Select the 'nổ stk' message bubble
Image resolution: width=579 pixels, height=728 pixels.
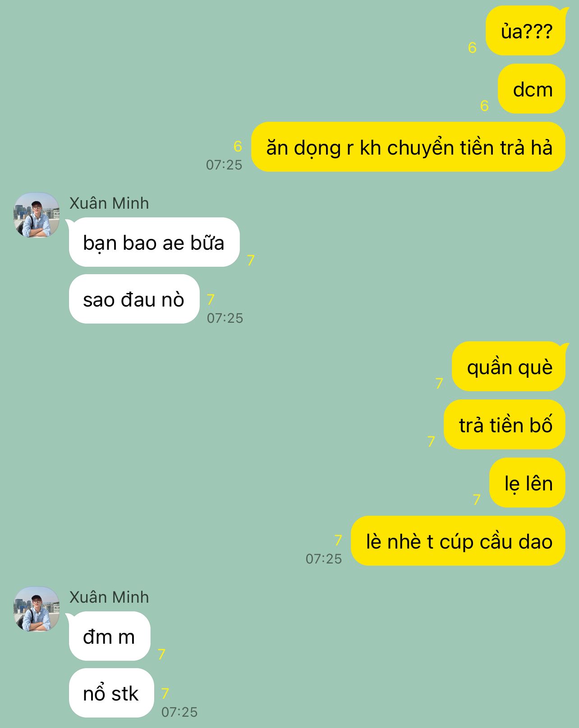(111, 693)
